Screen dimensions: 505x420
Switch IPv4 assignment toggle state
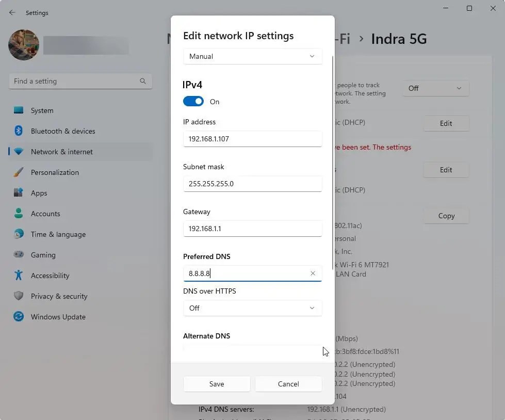(x=193, y=101)
